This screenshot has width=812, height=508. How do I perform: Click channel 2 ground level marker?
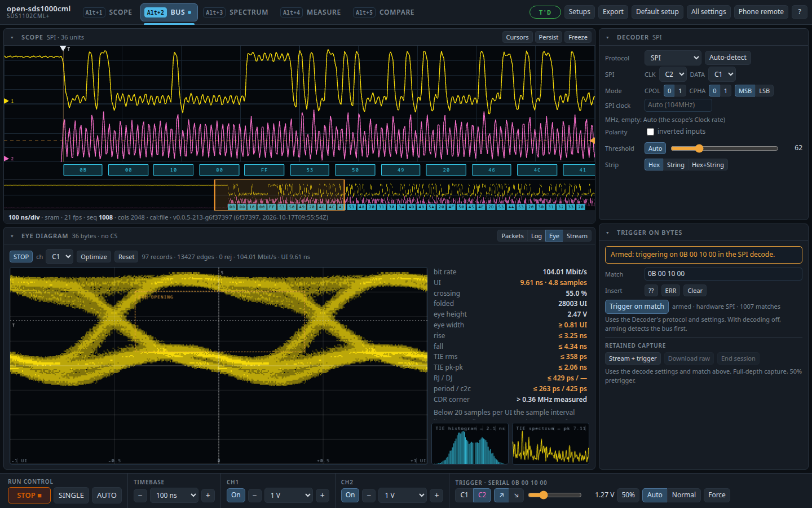(6, 159)
